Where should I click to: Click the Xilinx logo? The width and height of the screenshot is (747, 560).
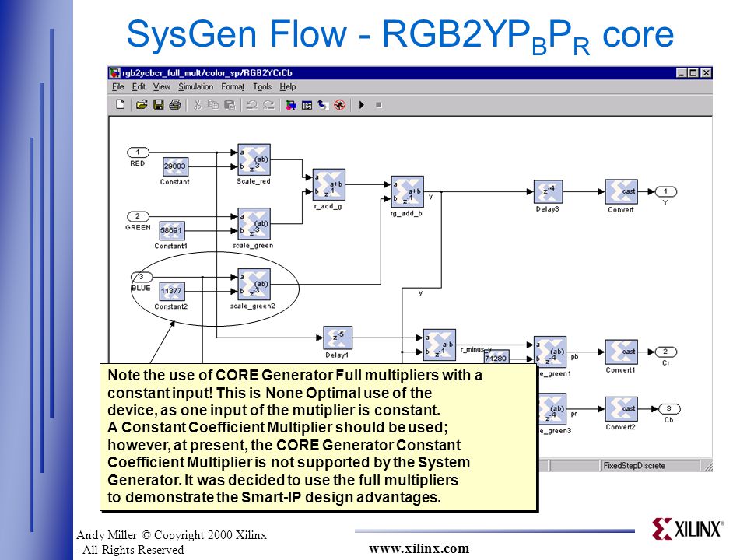point(687,529)
